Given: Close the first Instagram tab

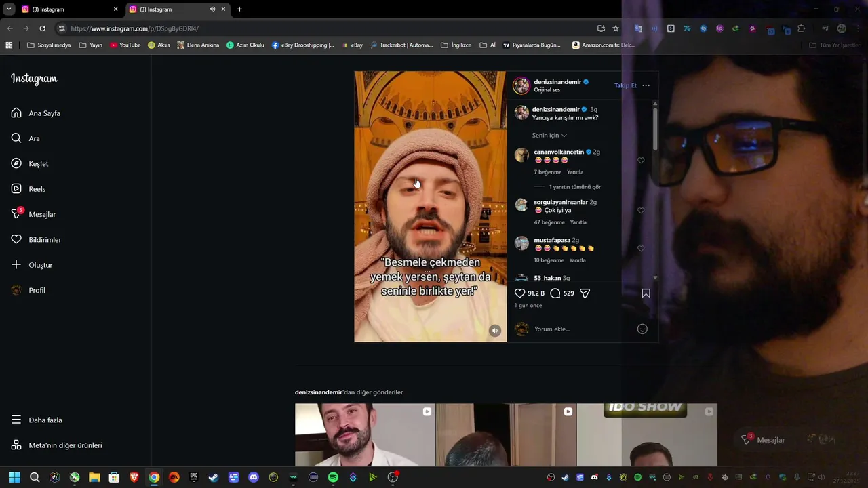Looking at the screenshot, I should [x=115, y=9].
